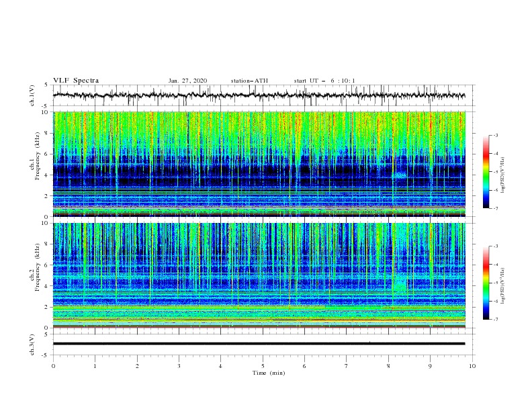Click the time axis tick label "5"
The image size is (532, 411).
pos(263,366)
